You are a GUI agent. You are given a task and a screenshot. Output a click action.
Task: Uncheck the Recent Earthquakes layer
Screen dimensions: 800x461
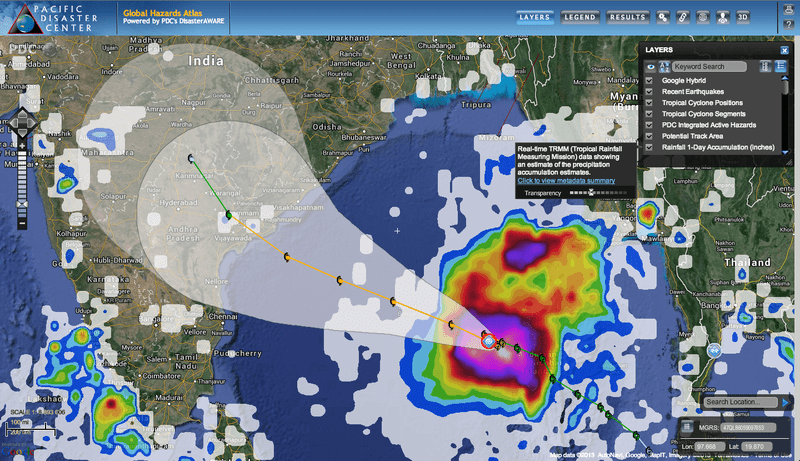click(x=650, y=91)
